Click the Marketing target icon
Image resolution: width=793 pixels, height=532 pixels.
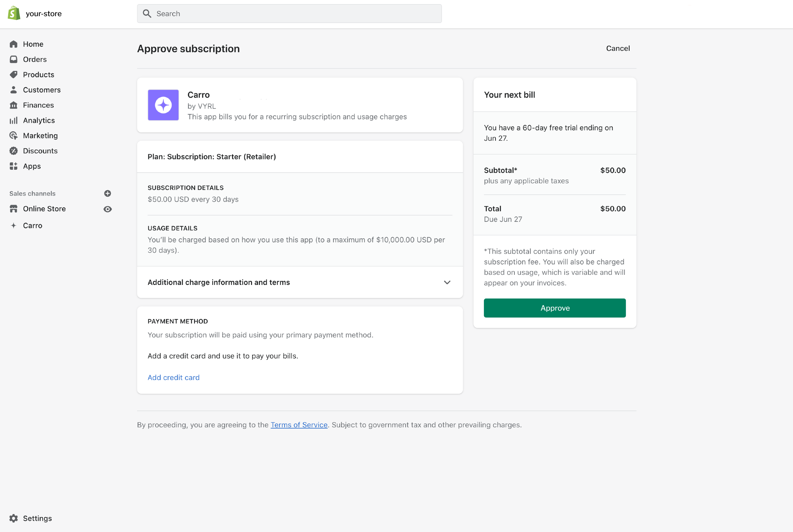[x=14, y=136]
